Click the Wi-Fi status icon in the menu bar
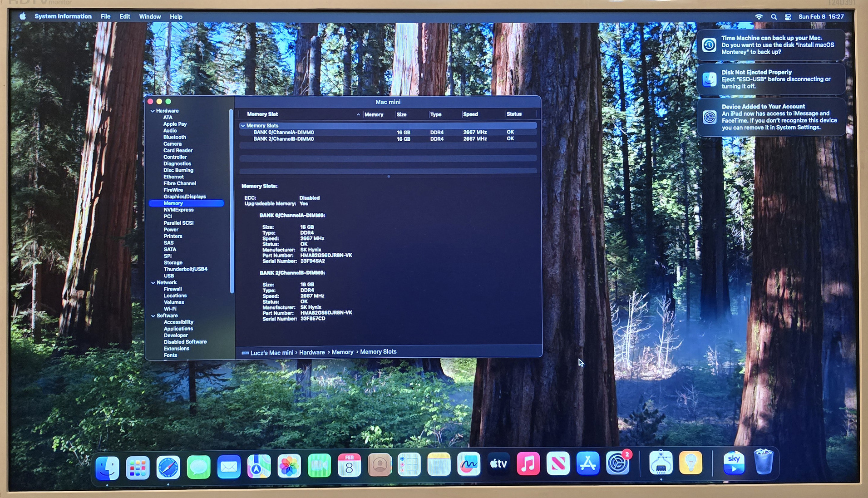The image size is (868, 498). [759, 17]
